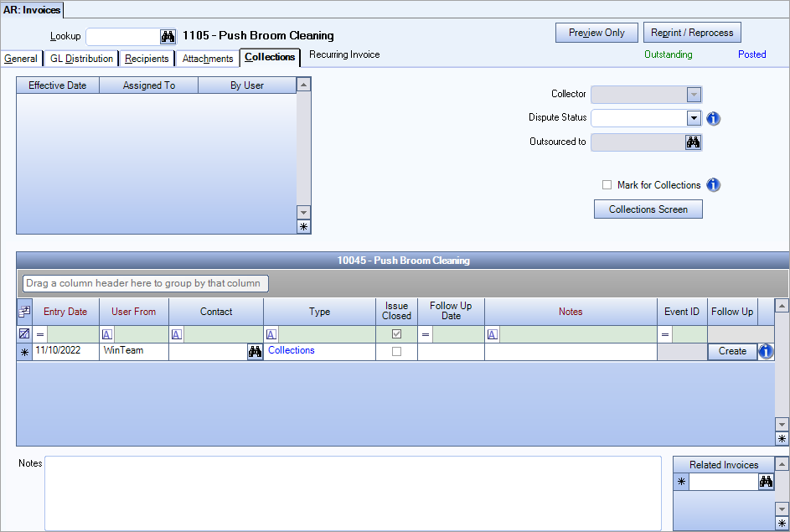The width and height of the screenshot is (790, 532).
Task: Open the Related Invoices lookup binoculars
Action: [766, 482]
